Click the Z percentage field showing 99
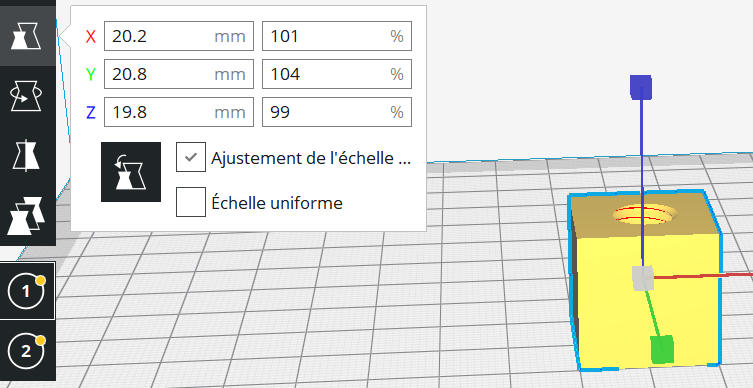 click(337, 112)
